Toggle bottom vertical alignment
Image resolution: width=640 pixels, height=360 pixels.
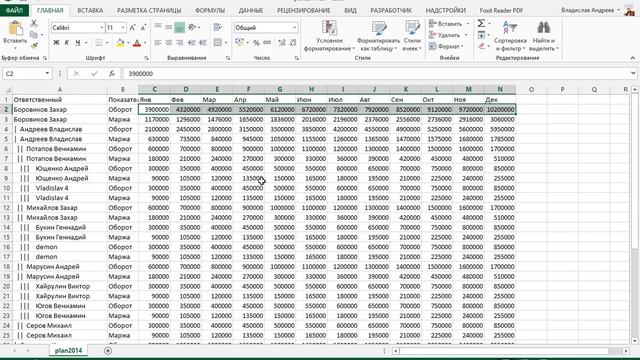[179, 27]
